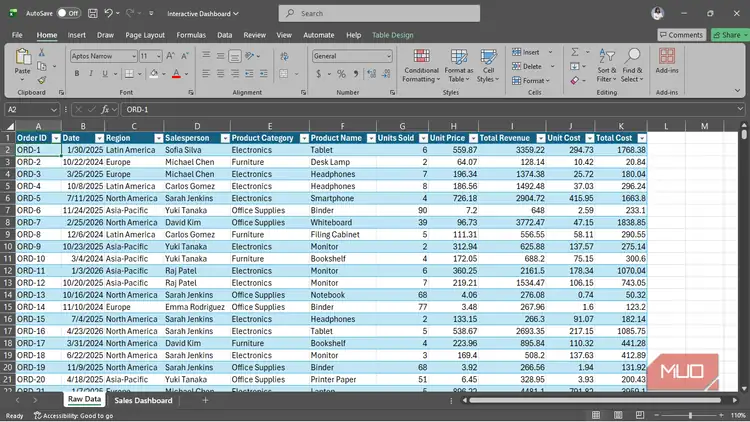Click the Save icon in title bar
The height and width of the screenshot is (422, 750).
(x=93, y=13)
